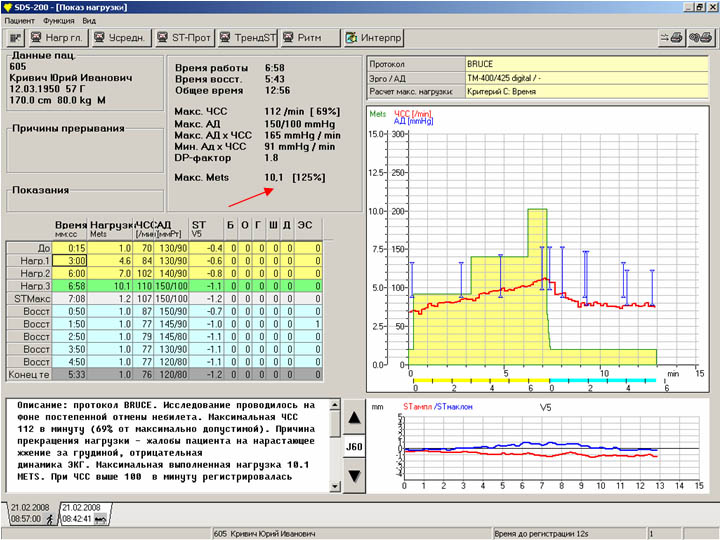Open the Интерпр interpretation window
Image resolution: width=721 pixels, height=540 pixels.
(x=374, y=38)
